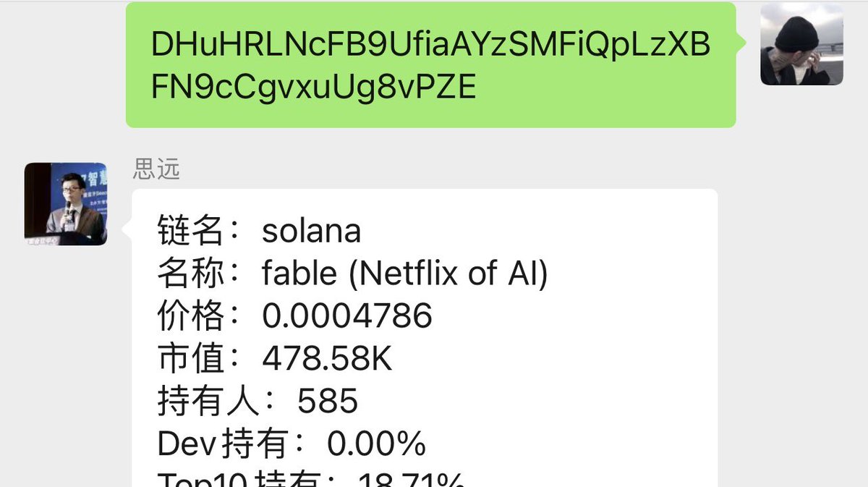
Task: Select 思远's white token info message
Action: coord(425,338)
